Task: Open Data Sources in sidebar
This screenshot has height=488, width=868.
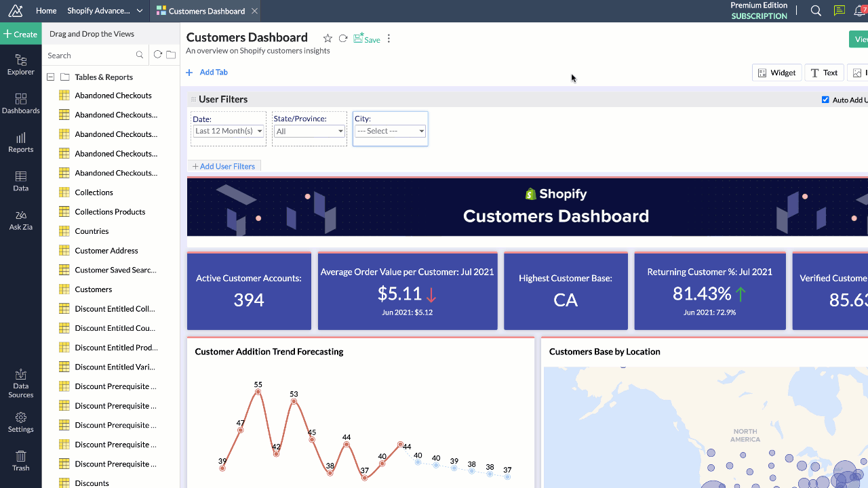Action: click(20, 384)
